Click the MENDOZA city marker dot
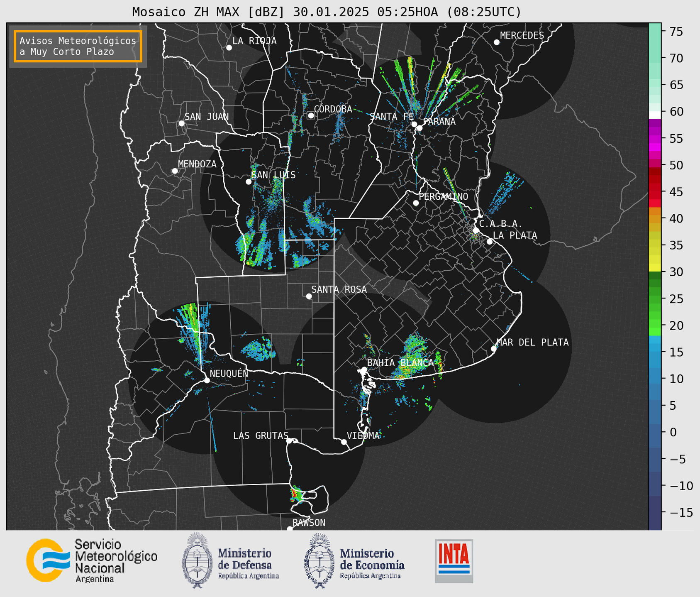700x597 pixels. 175,171
